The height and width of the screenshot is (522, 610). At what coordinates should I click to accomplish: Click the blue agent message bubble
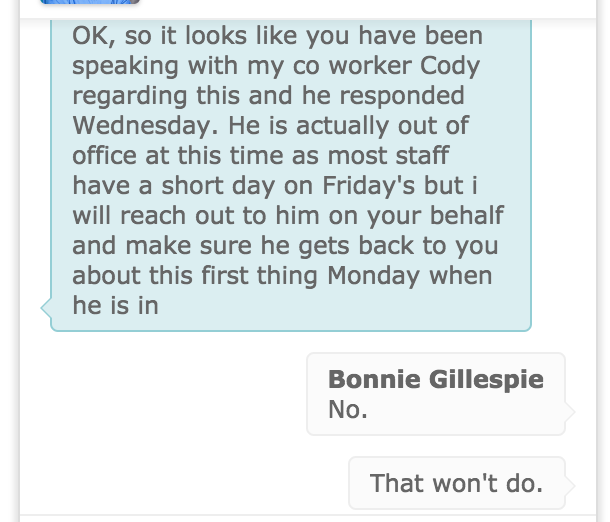(x=291, y=175)
